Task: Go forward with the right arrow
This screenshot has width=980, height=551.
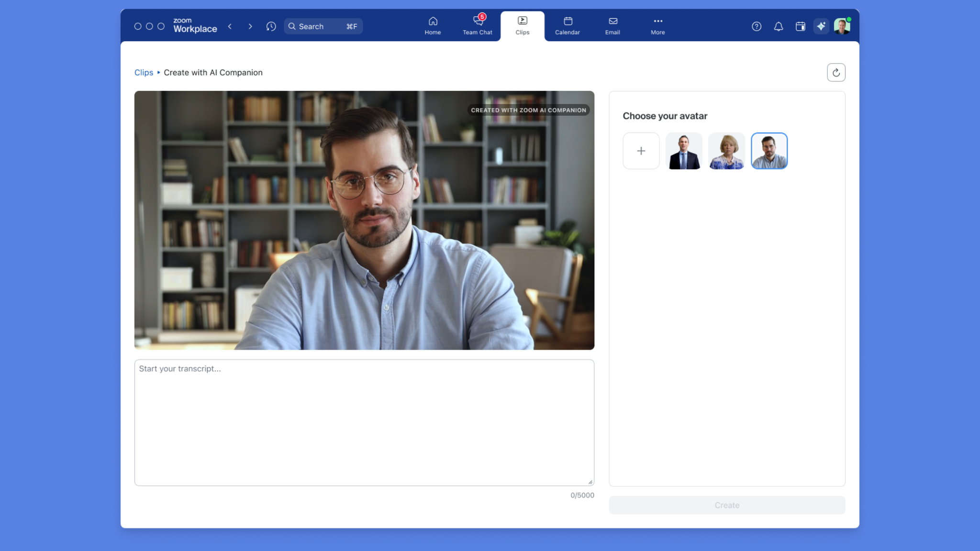Action: [x=250, y=26]
